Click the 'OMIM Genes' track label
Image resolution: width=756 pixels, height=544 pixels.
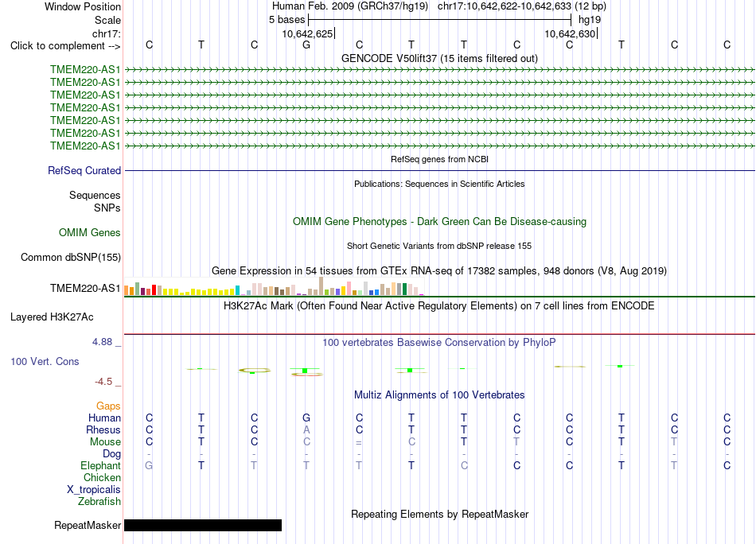coord(90,233)
